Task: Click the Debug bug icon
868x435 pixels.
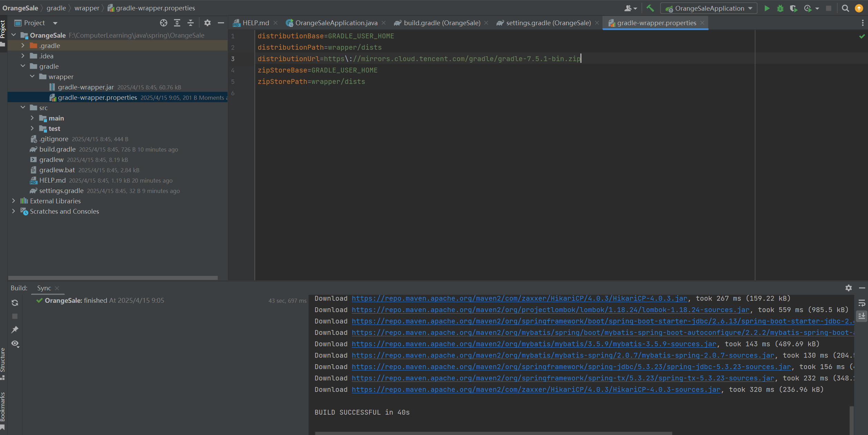Action: pyautogui.click(x=780, y=8)
